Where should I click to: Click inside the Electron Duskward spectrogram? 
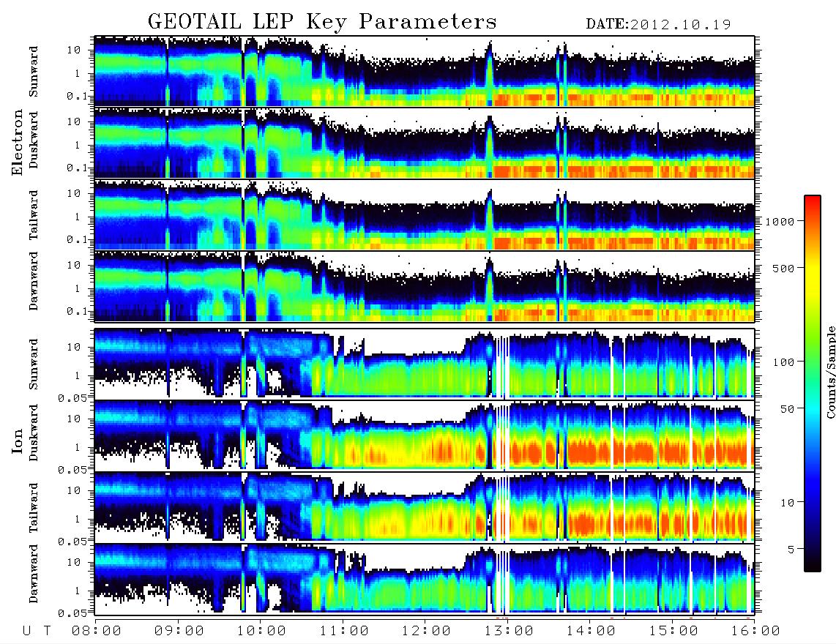click(x=425, y=143)
